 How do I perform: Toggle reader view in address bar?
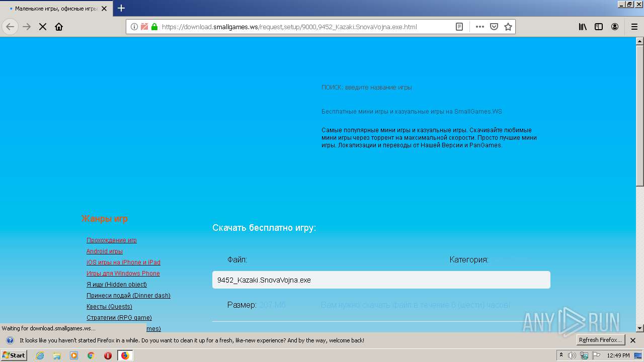tap(459, 27)
